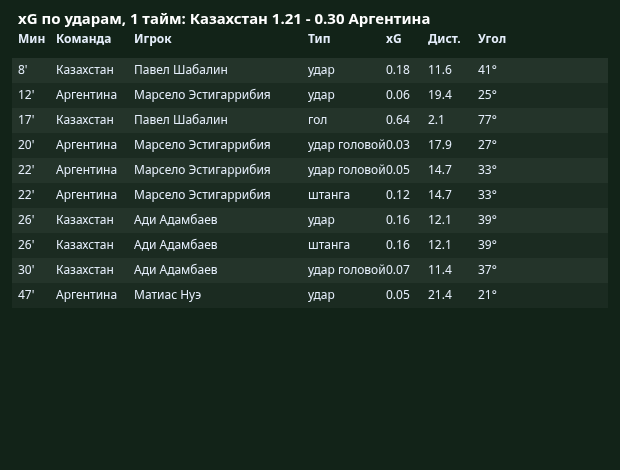
Task: Click the 'Мин' column header
Action: pyautogui.click(x=32, y=39)
